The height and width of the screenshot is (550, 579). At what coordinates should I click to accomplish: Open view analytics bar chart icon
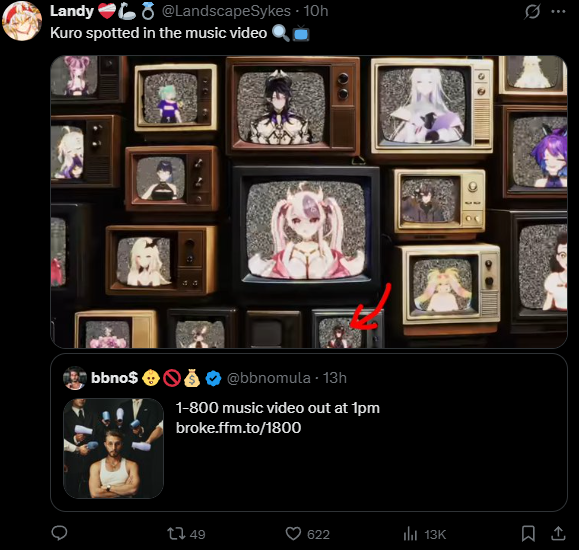pos(410,534)
